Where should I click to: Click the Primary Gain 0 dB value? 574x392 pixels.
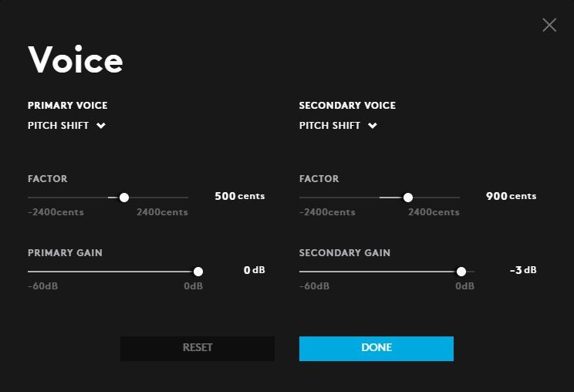tap(254, 271)
